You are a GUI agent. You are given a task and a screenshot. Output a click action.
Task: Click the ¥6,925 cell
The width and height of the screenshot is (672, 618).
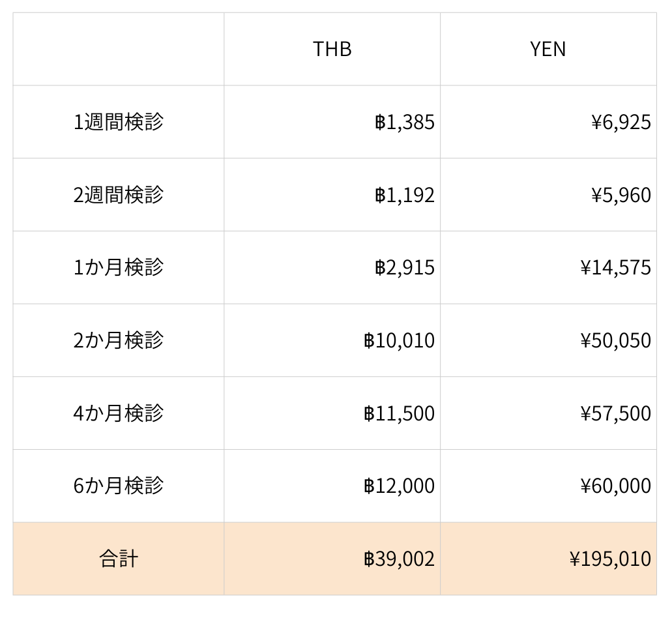(x=621, y=123)
